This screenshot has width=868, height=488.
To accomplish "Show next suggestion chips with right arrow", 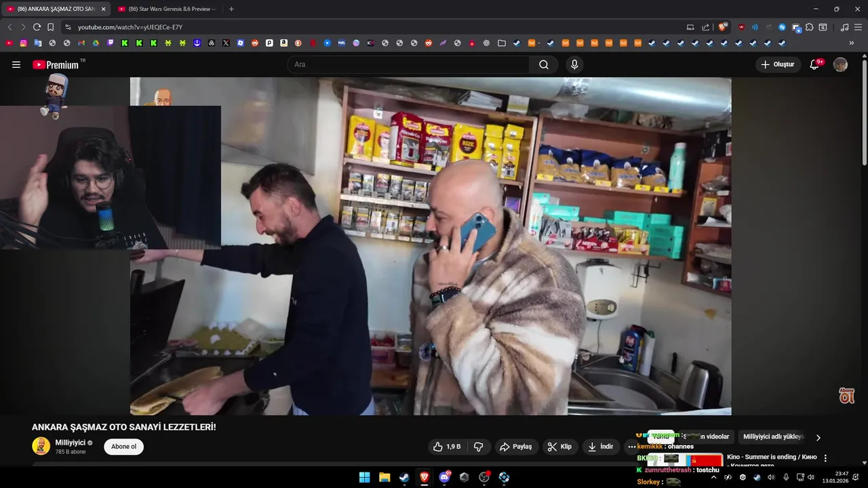I will [x=818, y=437].
